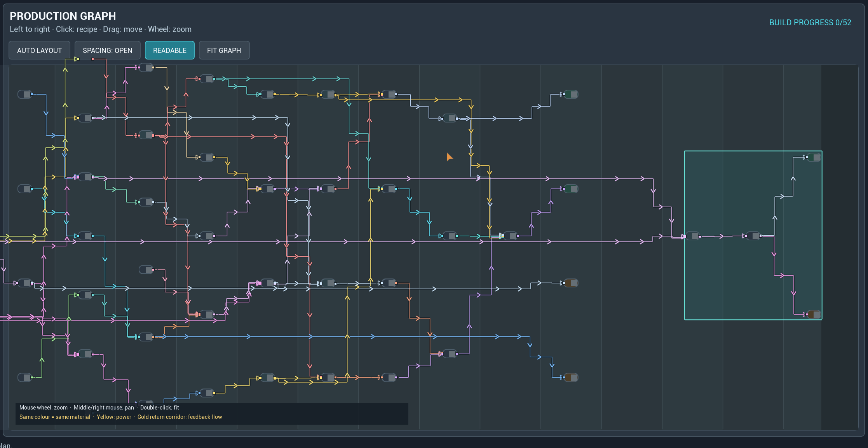Open the brown output node inside the highlighted box
Screen dimensions: 868x448
click(x=814, y=314)
